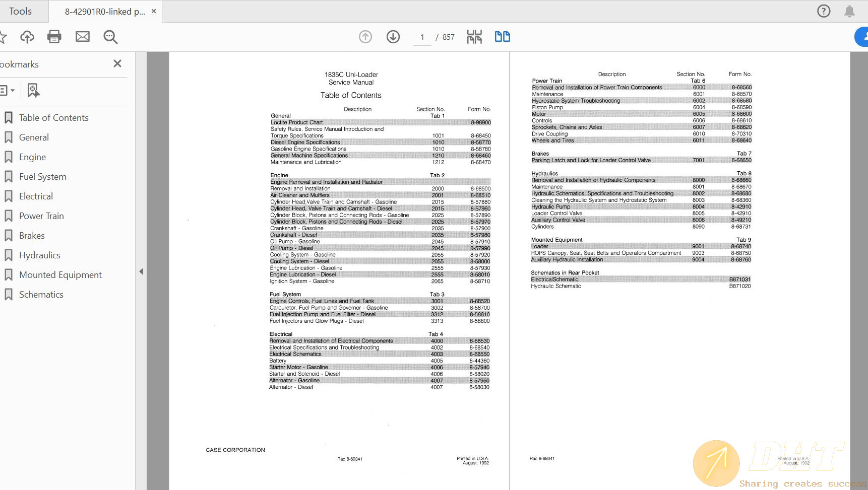Click the upload to cloud icon
The width and height of the screenshot is (868, 490).
27,37
